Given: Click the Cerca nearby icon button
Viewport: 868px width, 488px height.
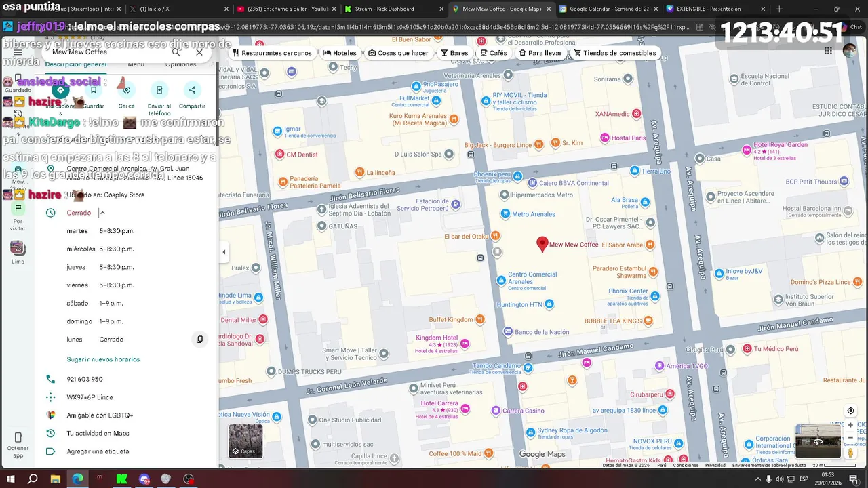Looking at the screenshot, I should click(x=126, y=90).
